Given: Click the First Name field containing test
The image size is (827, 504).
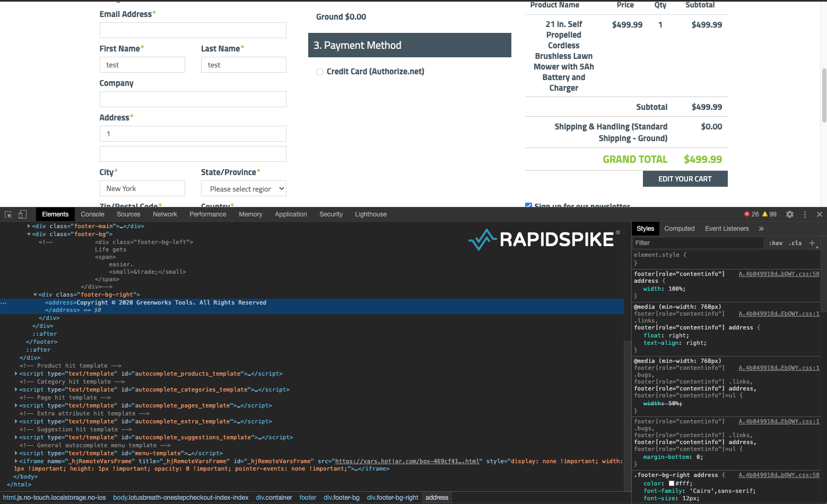Looking at the screenshot, I should click(142, 65).
